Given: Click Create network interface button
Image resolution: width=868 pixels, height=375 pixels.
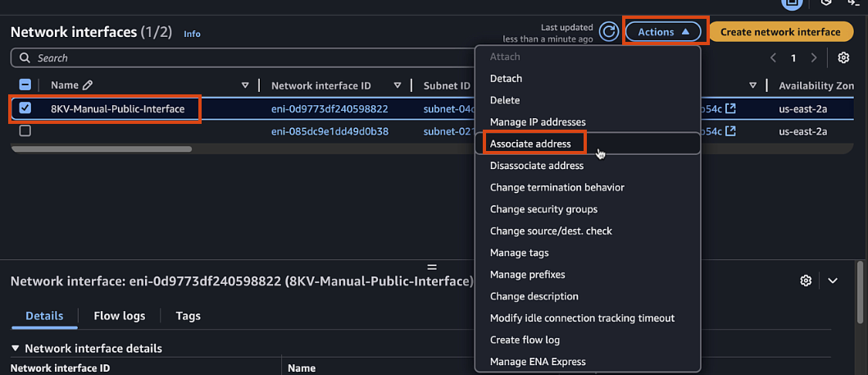Looking at the screenshot, I should click(x=780, y=32).
